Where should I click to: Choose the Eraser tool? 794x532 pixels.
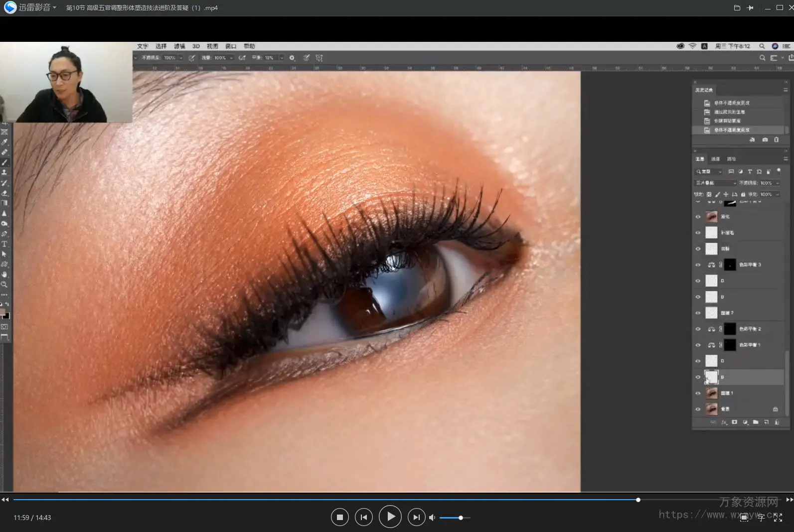pos(4,193)
